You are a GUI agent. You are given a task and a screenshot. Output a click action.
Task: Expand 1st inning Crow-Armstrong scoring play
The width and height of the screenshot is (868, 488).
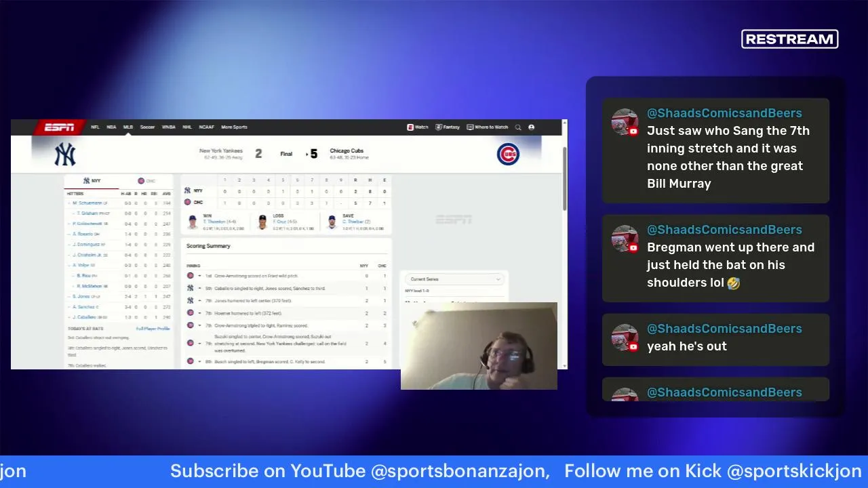point(199,276)
